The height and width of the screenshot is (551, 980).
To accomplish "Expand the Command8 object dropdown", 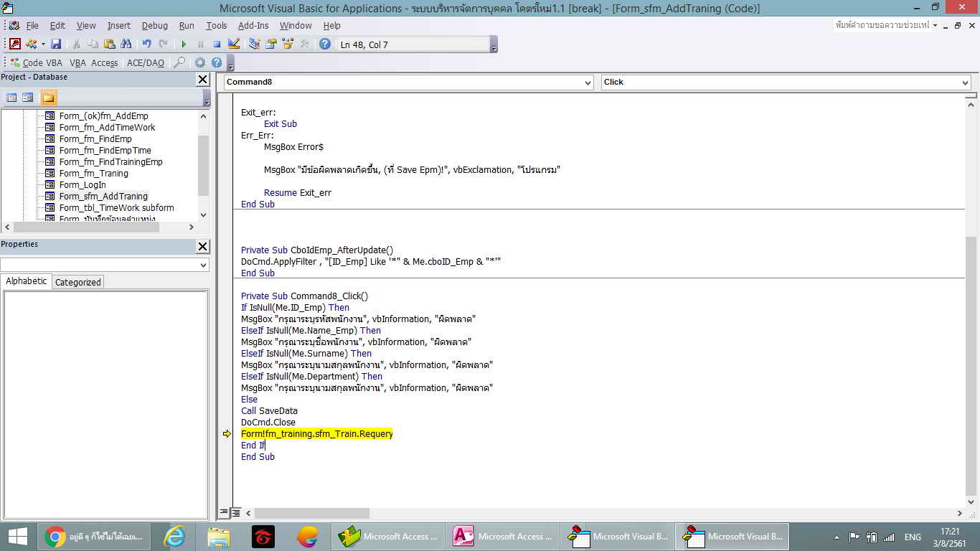I will pos(588,83).
